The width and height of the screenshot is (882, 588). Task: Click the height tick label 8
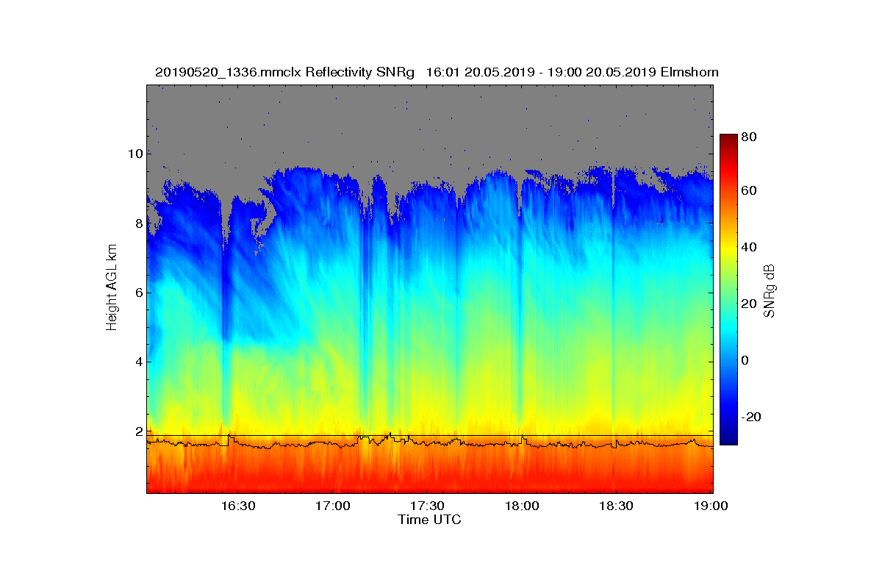pyautogui.click(x=137, y=223)
